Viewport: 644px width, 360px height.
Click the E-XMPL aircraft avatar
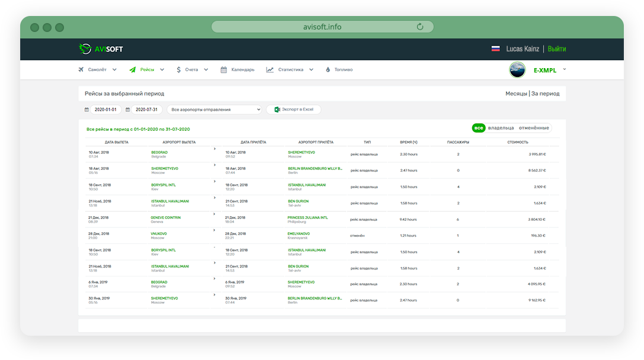517,70
